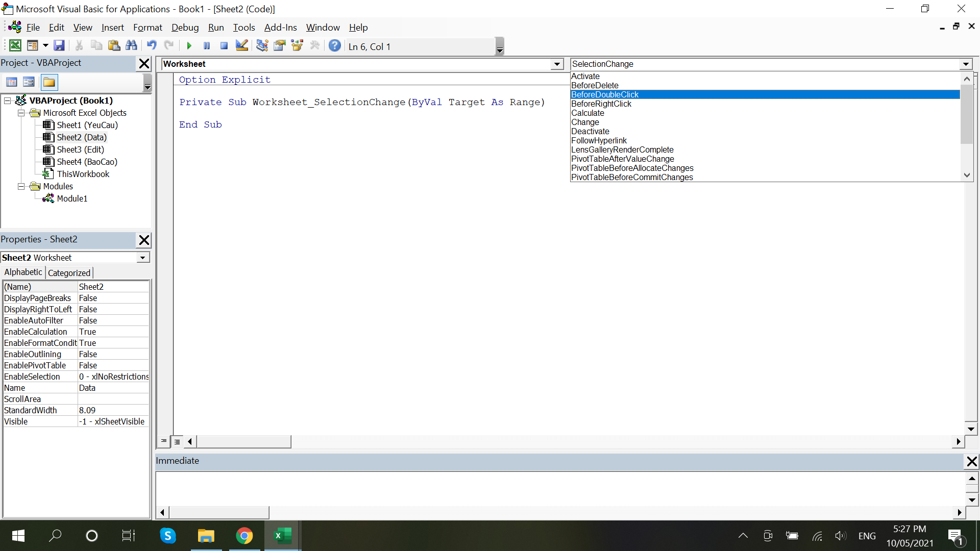Open Find with the binoculars icon
The image size is (980, 551).
[x=131, y=46]
